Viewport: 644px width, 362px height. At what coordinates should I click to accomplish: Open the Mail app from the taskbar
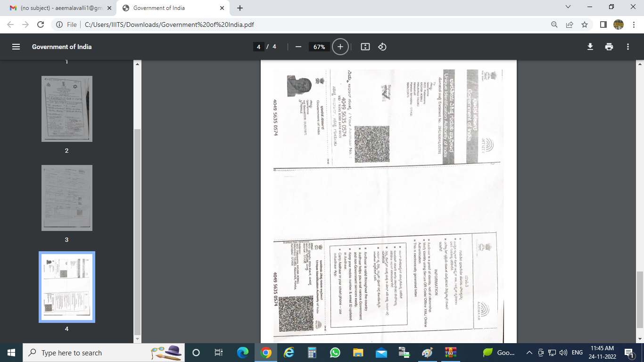[x=381, y=353]
